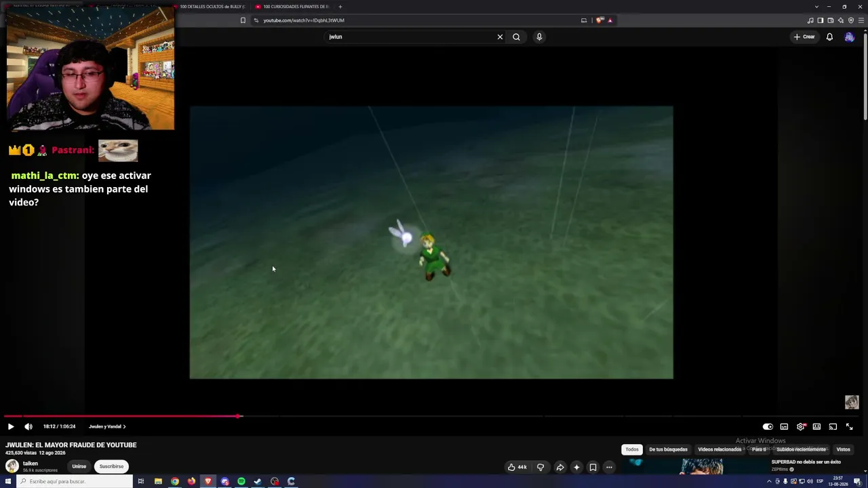Open the Crear create menu
The width and height of the screenshot is (868, 488).
[804, 37]
